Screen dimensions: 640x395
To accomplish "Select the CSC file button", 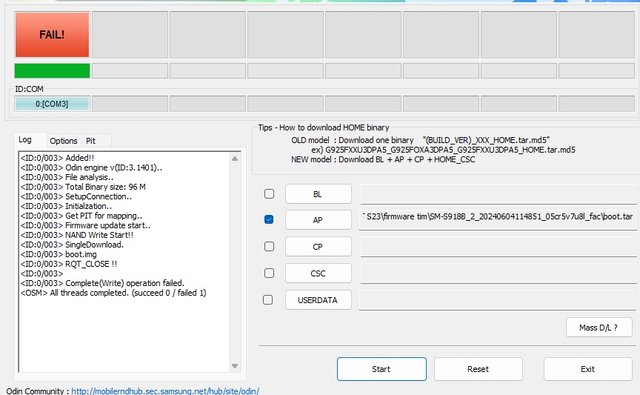I will pyautogui.click(x=318, y=273).
